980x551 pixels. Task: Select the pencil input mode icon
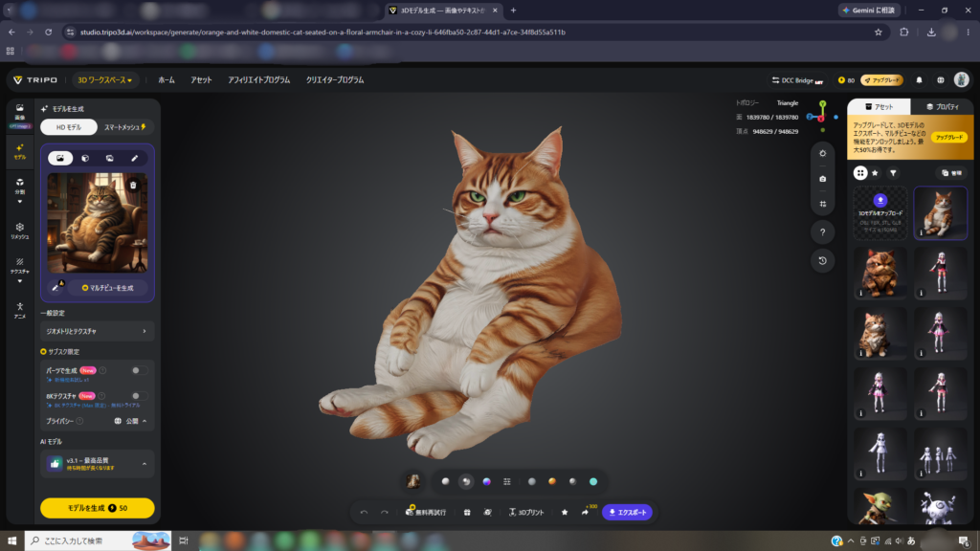pos(134,158)
